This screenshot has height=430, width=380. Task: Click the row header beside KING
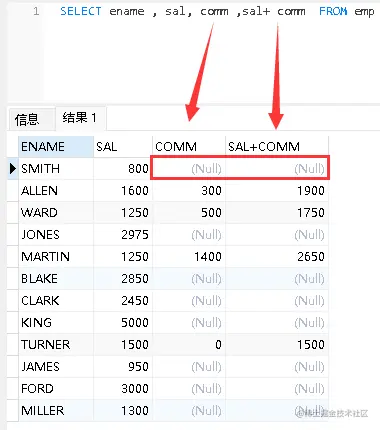pyautogui.click(x=13, y=323)
